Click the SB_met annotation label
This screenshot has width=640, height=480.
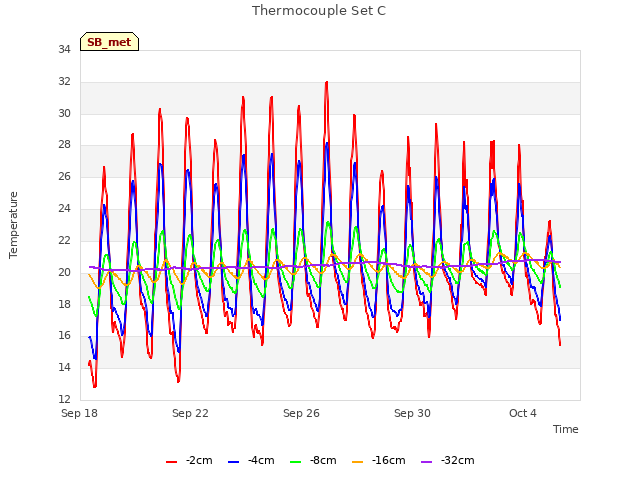coord(109,42)
